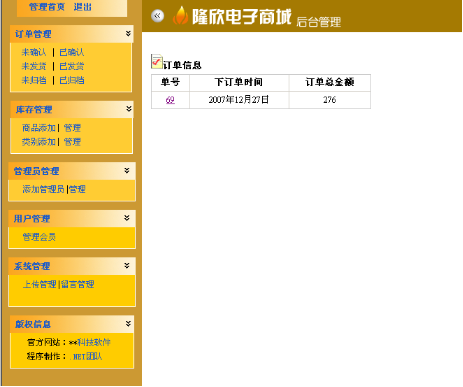
Task: Click the 下订单时间 column header
Action: pos(239,82)
